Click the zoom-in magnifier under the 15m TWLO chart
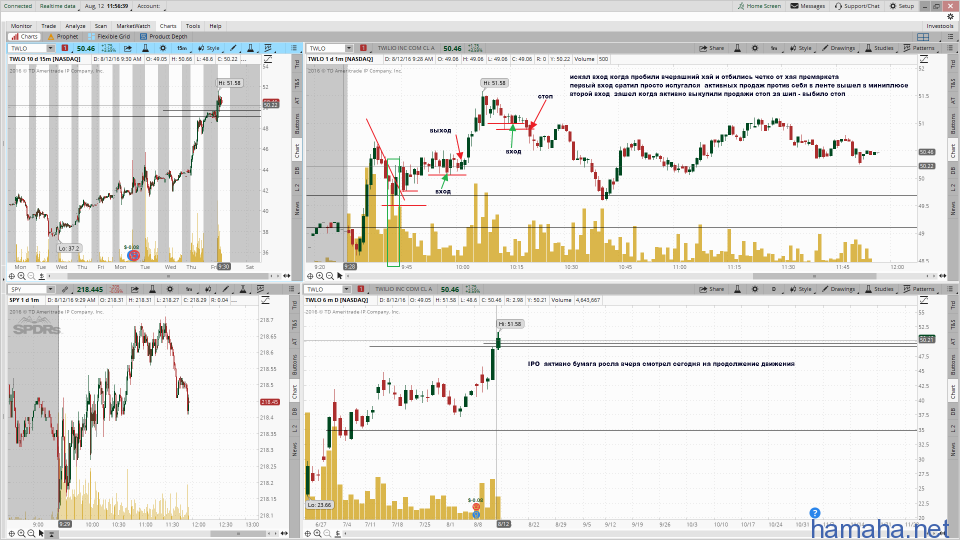The height and width of the screenshot is (540, 960). pyautogui.click(x=21, y=276)
